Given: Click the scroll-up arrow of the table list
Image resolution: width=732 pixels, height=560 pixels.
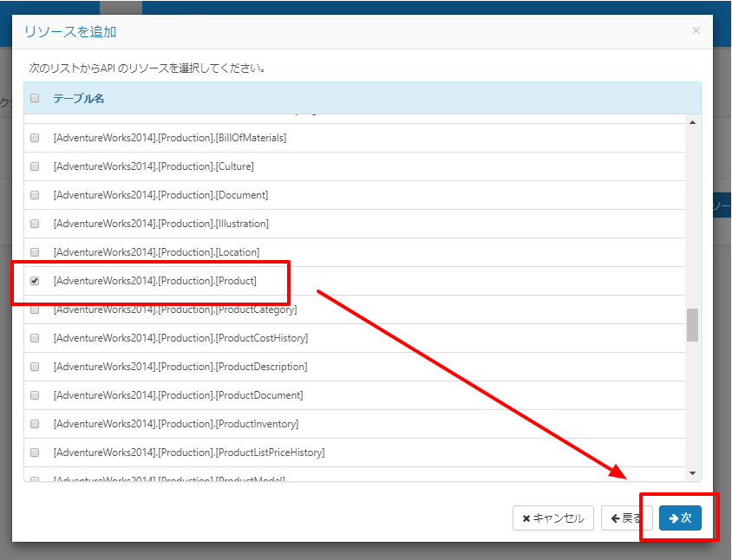Looking at the screenshot, I should 692,122.
